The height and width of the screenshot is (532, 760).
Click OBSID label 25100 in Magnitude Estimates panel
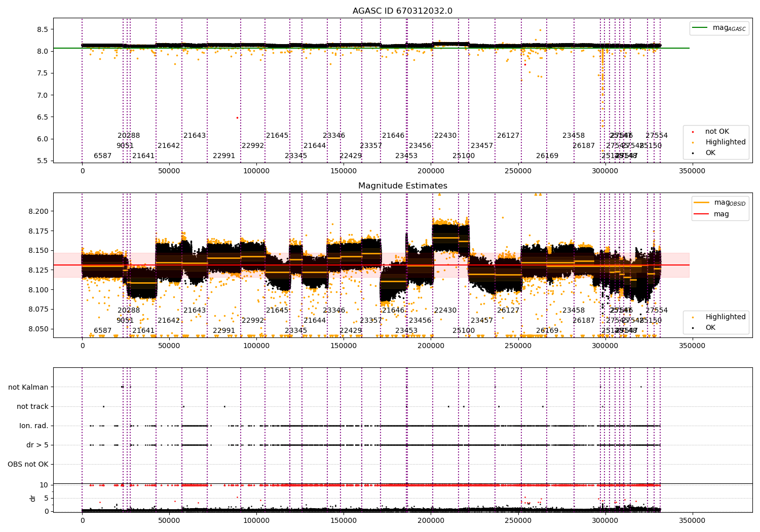464,331
